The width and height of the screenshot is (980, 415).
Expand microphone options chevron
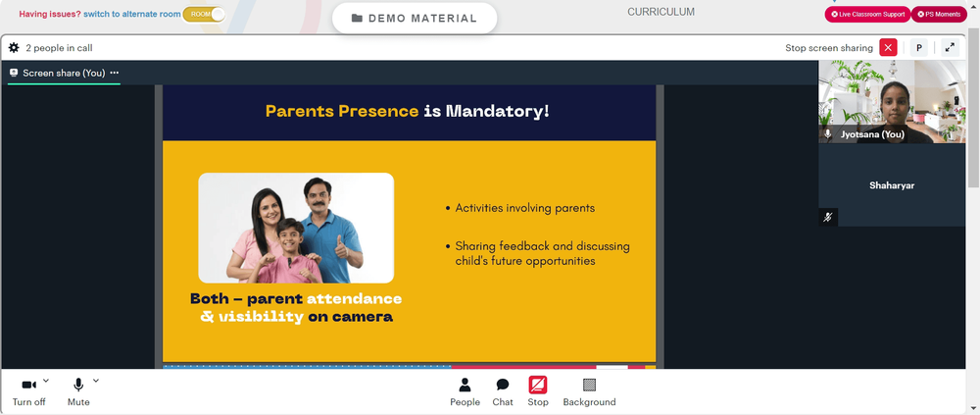tap(96, 380)
